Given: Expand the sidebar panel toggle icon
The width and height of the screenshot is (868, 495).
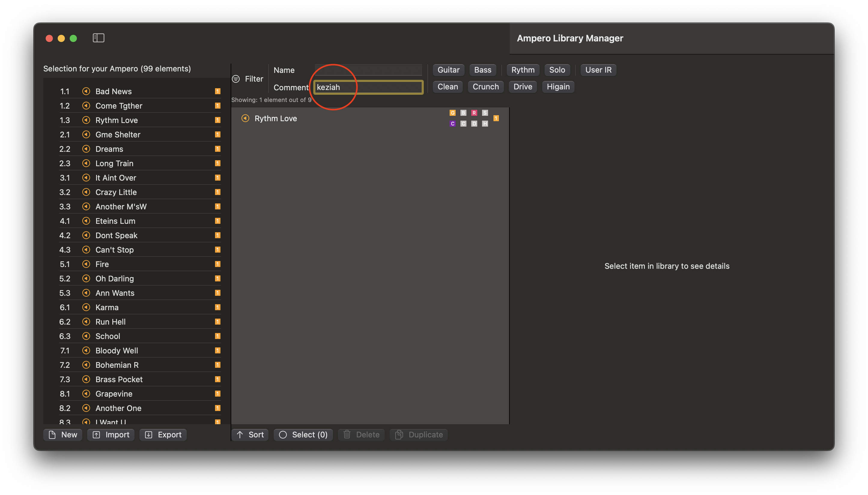Looking at the screenshot, I should (x=99, y=37).
